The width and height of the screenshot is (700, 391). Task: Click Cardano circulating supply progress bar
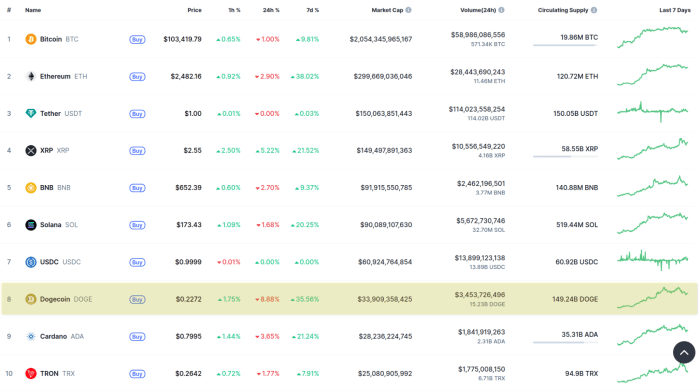pos(565,342)
